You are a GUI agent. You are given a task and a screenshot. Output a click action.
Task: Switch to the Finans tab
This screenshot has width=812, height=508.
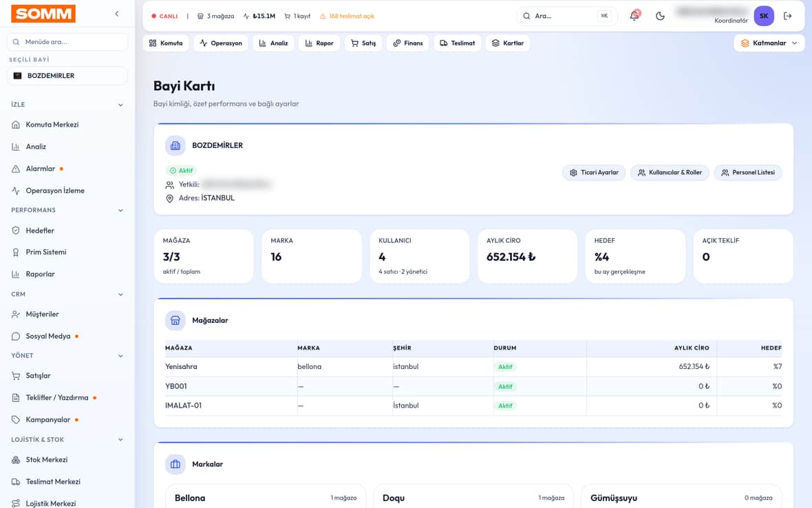pyautogui.click(x=407, y=43)
